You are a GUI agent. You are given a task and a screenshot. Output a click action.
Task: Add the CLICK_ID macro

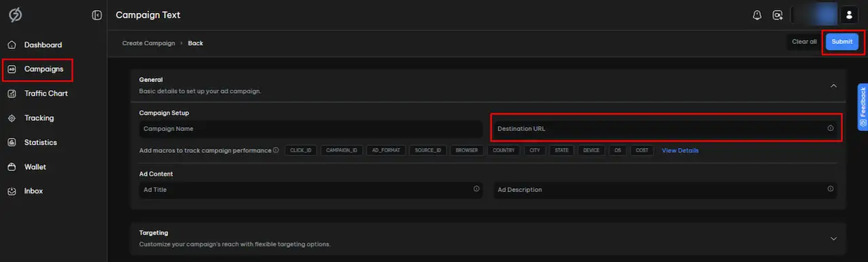[x=300, y=150]
